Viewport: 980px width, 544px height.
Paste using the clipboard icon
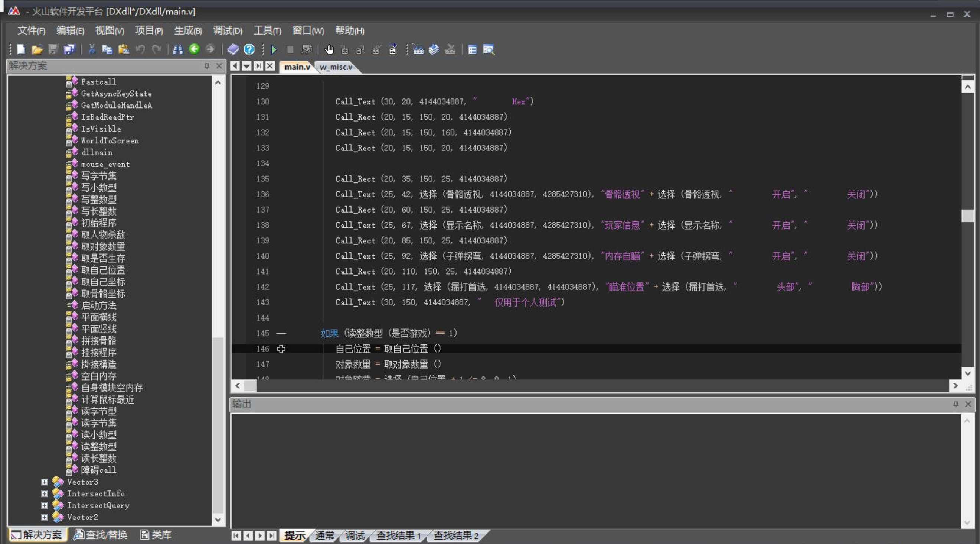click(x=124, y=49)
